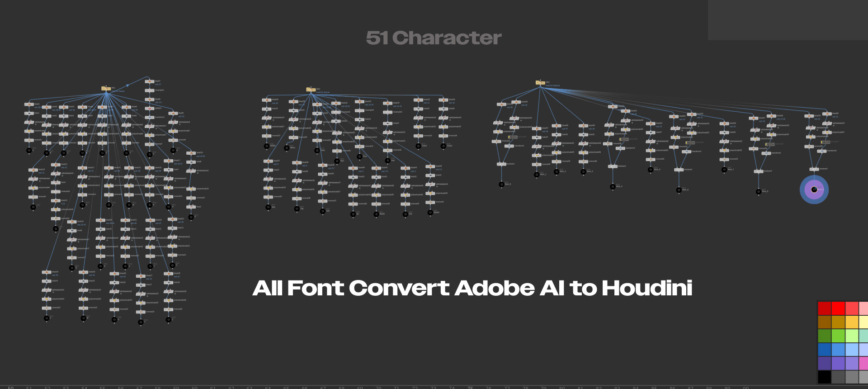This screenshot has width=868, height=389.
Task: Select the hole37 node
Action: pyautogui.click(x=651, y=133)
